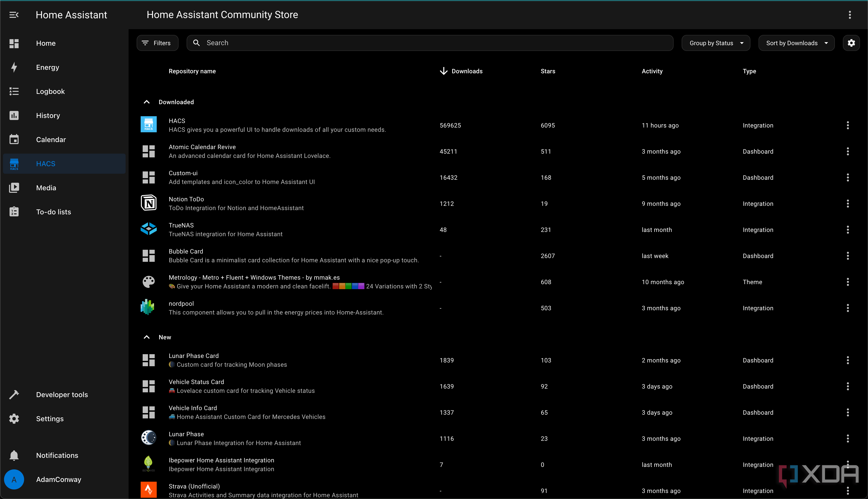
Task: Click the Notion ToDo logo icon
Action: click(148, 203)
